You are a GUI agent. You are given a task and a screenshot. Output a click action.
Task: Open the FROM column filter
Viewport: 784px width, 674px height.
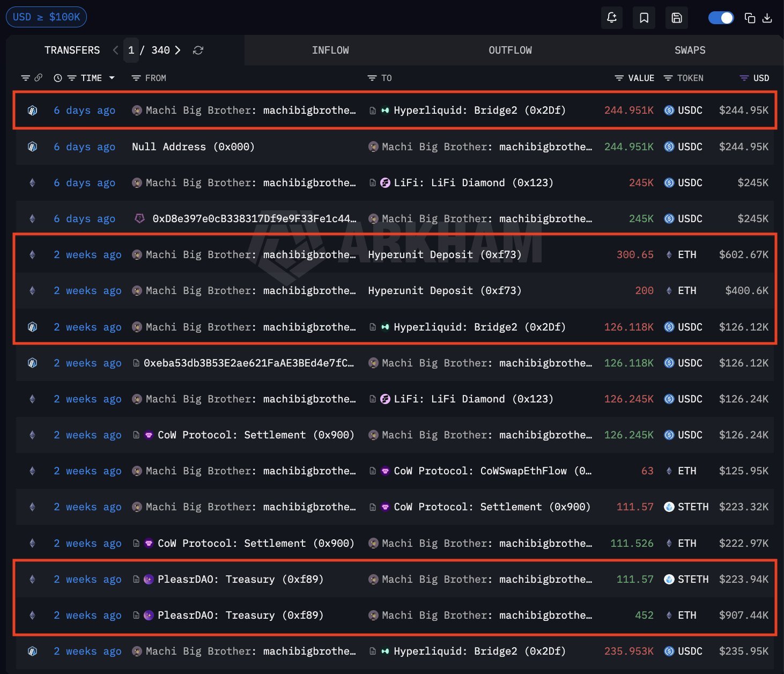(136, 78)
